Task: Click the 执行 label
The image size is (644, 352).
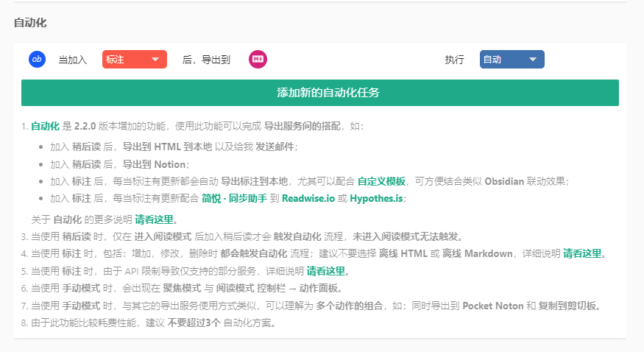Action: pyautogui.click(x=454, y=60)
